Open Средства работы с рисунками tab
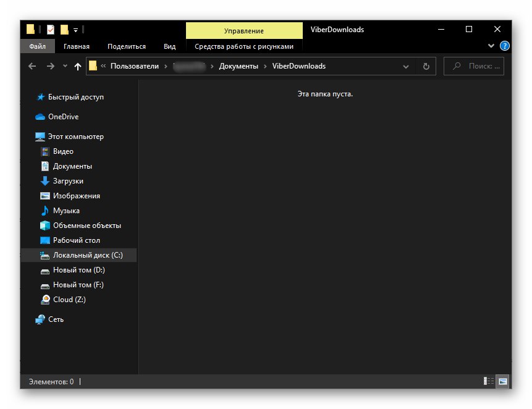Image resolution: width=532 pixels, height=409 pixels. (x=244, y=46)
